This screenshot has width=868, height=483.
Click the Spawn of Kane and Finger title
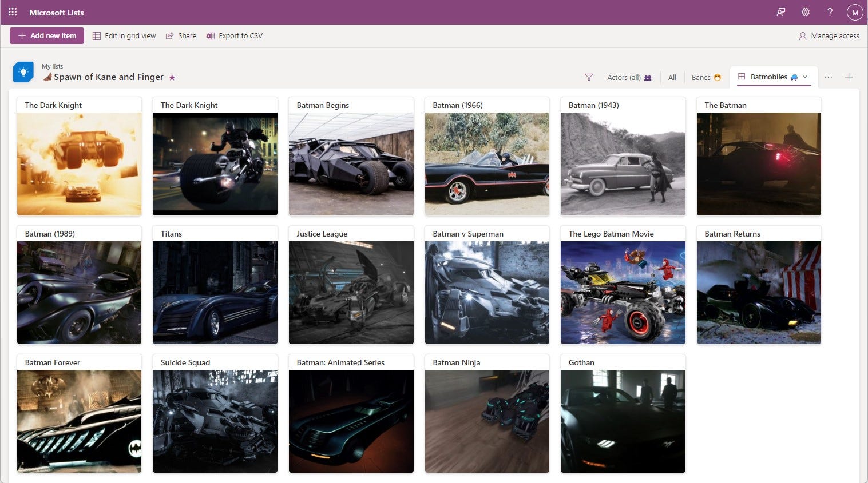pyautogui.click(x=108, y=77)
